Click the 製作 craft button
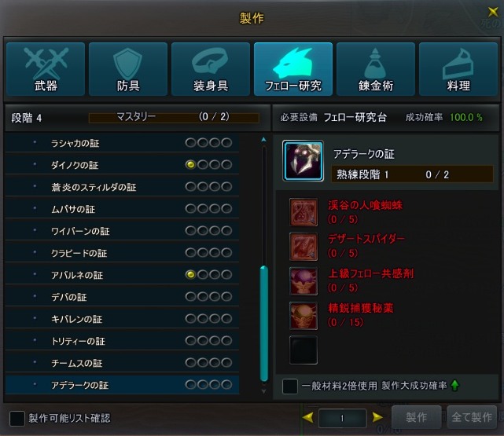This screenshot has width=504, height=436. point(416,417)
